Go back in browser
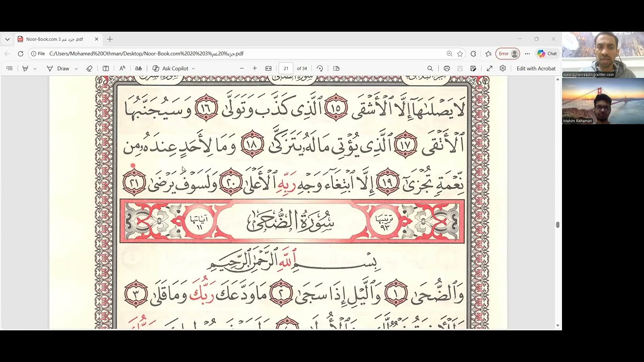The image size is (644, 362). pyautogui.click(x=7, y=53)
